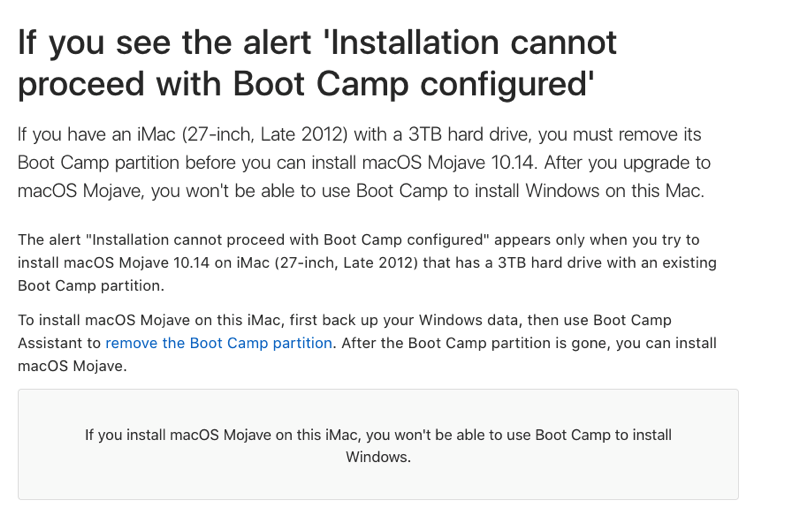Click the paragraph beginning 'The alert "Installation cannot'
Viewport: 800px width, 516px height.
(x=367, y=263)
